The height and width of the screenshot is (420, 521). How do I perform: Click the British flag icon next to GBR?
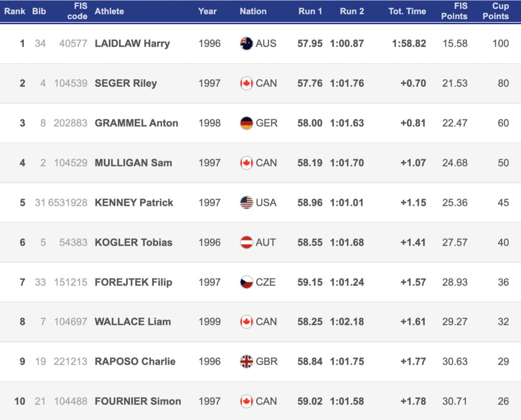[246, 362]
